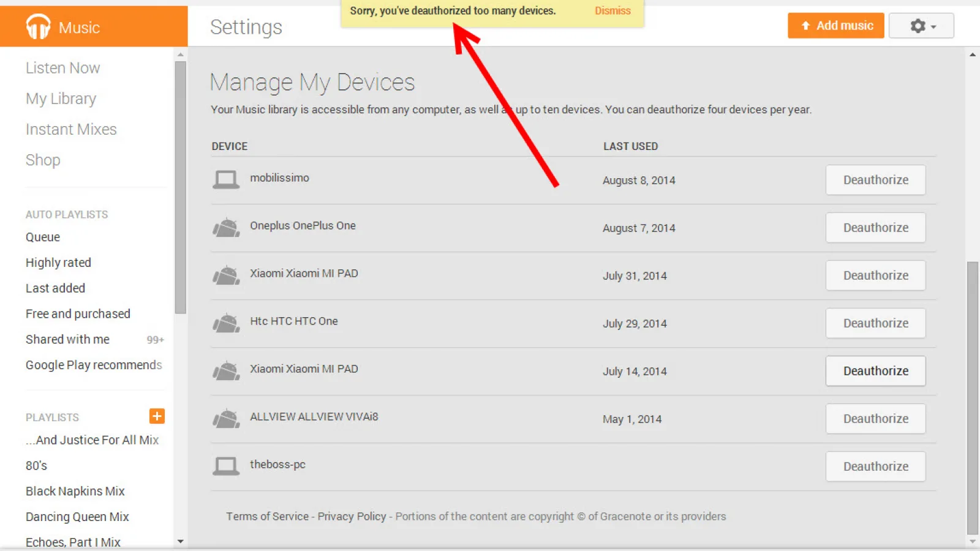Image resolution: width=980 pixels, height=551 pixels.
Task: Deauthorize the mobilissimo device
Action: [875, 180]
